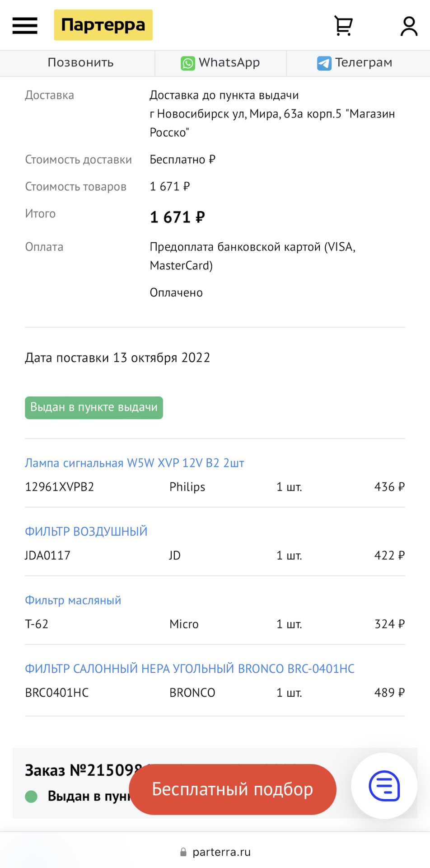Click the lock icon in address bar

183,852
